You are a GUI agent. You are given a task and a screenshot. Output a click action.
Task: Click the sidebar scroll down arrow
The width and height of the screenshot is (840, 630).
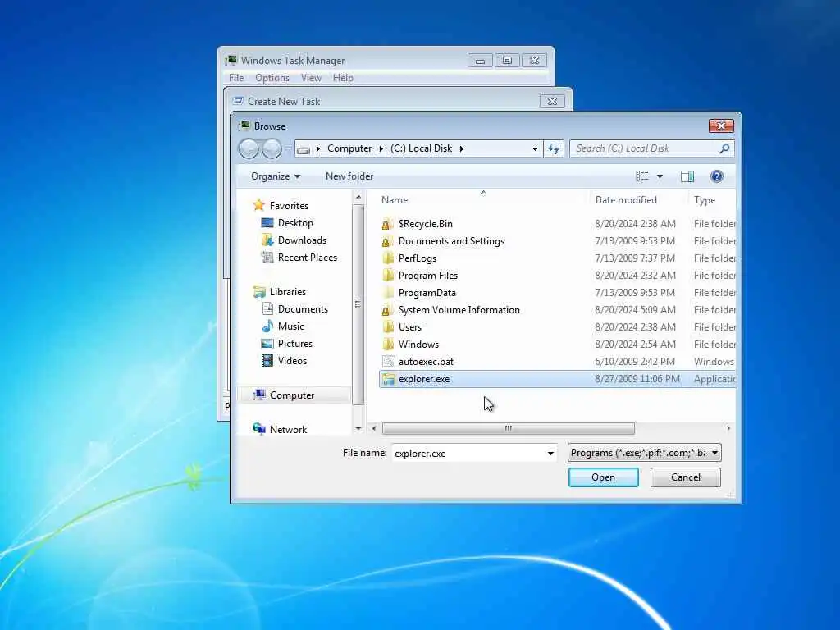point(358,428)
